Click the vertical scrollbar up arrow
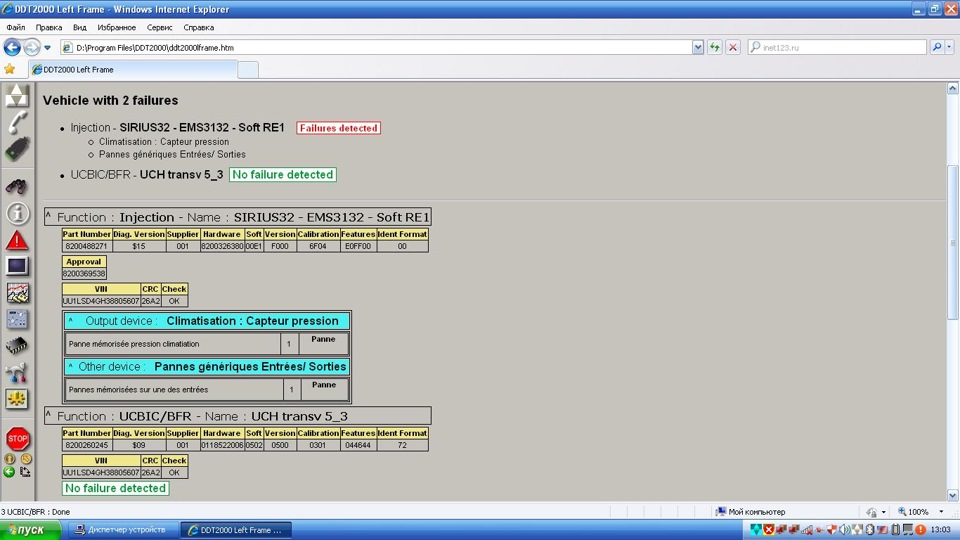 (x=953, y=88)
